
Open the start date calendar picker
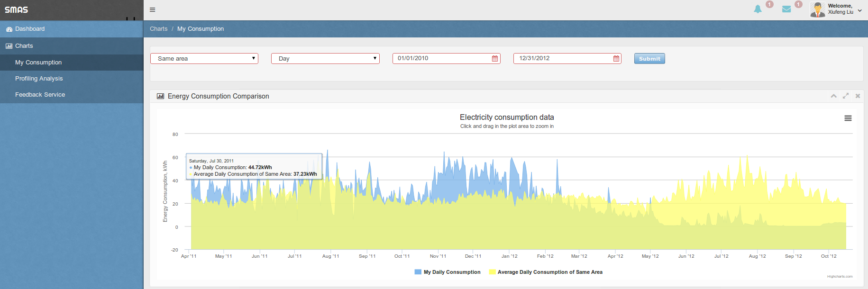pyautogui.click(x=495, y=59)
